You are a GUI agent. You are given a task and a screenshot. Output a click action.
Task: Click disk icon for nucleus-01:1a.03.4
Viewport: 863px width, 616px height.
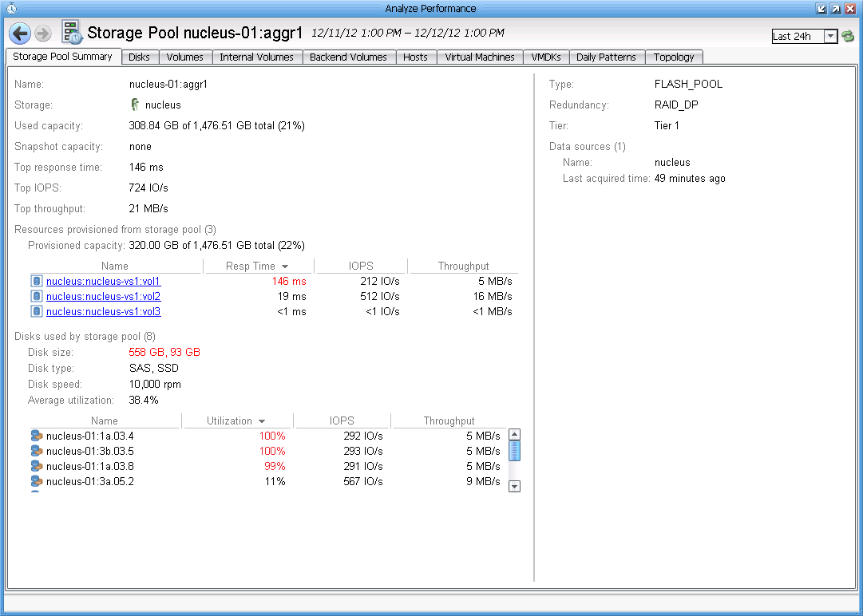click(37, 436)
